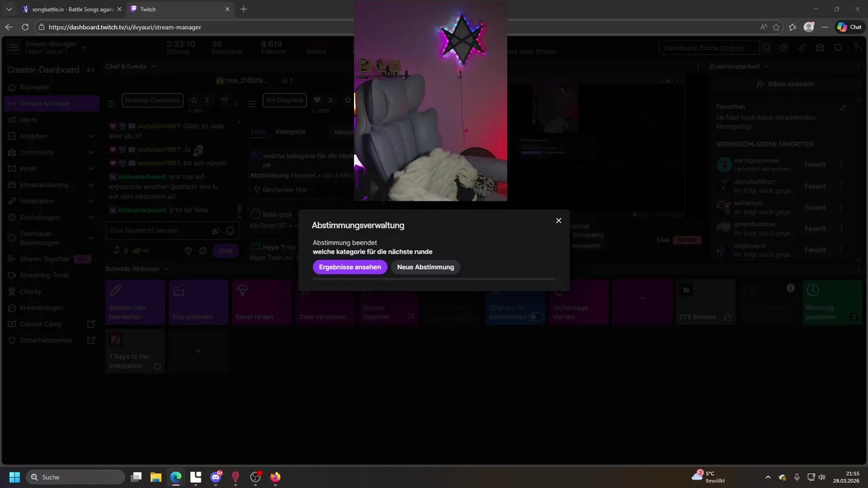The image size is (868, 488).
Task: Click Normaler Chatmodus button
Action: (x=153, y=100)
